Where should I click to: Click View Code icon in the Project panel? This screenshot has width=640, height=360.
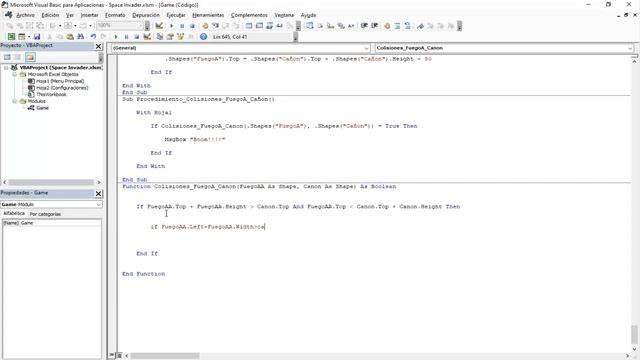(7, 57)
